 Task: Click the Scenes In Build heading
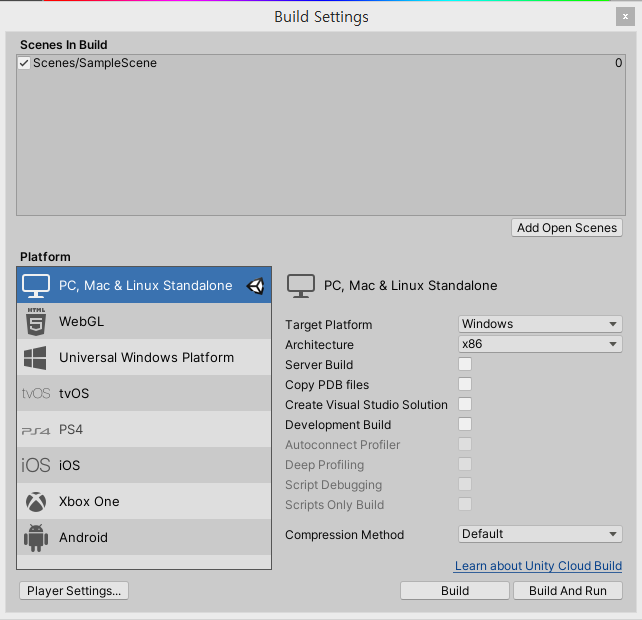pyautogui.click(x=64, y=45)
